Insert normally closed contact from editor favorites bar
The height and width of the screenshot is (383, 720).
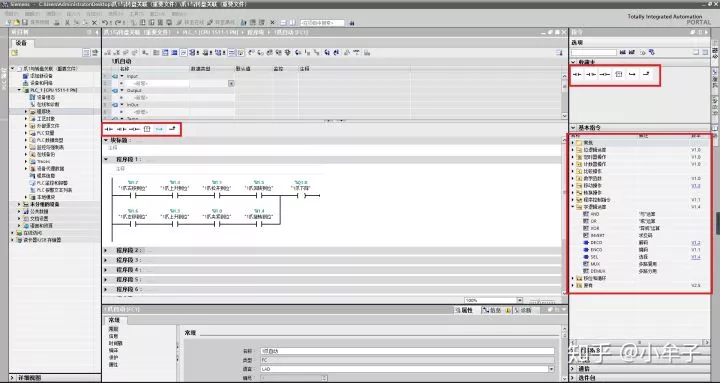pos(122,130)
